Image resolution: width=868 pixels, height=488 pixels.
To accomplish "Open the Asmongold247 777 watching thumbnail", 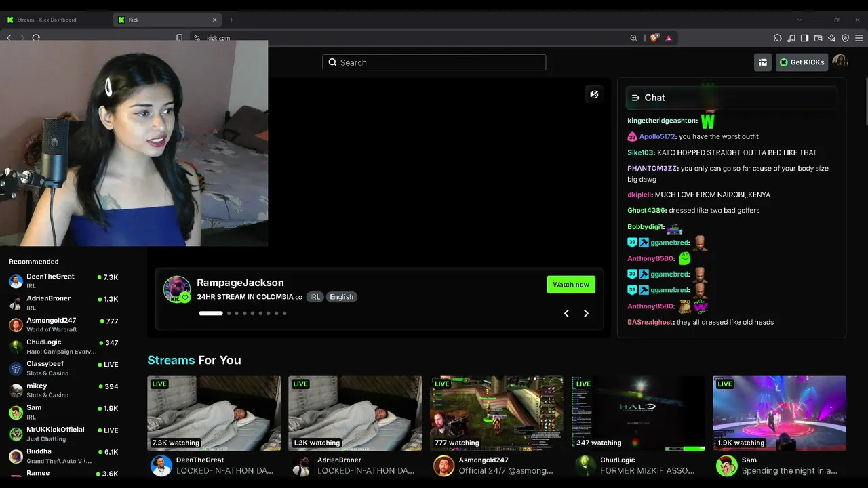I will (x=497, y=413).
